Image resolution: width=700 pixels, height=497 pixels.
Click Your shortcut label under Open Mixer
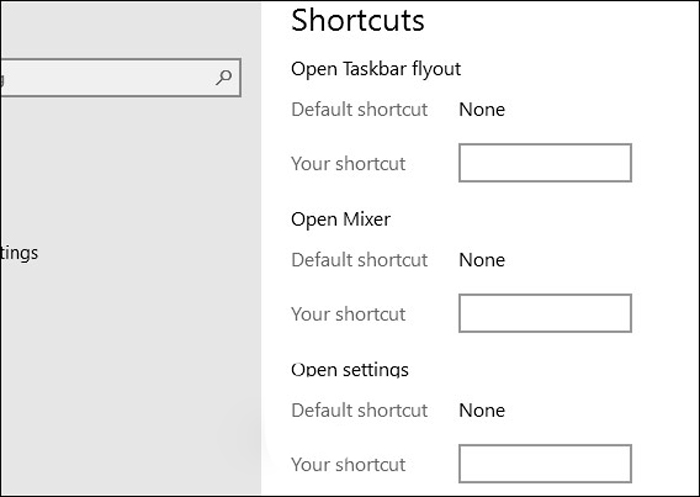pyautogui.click(x=348, y=314)
